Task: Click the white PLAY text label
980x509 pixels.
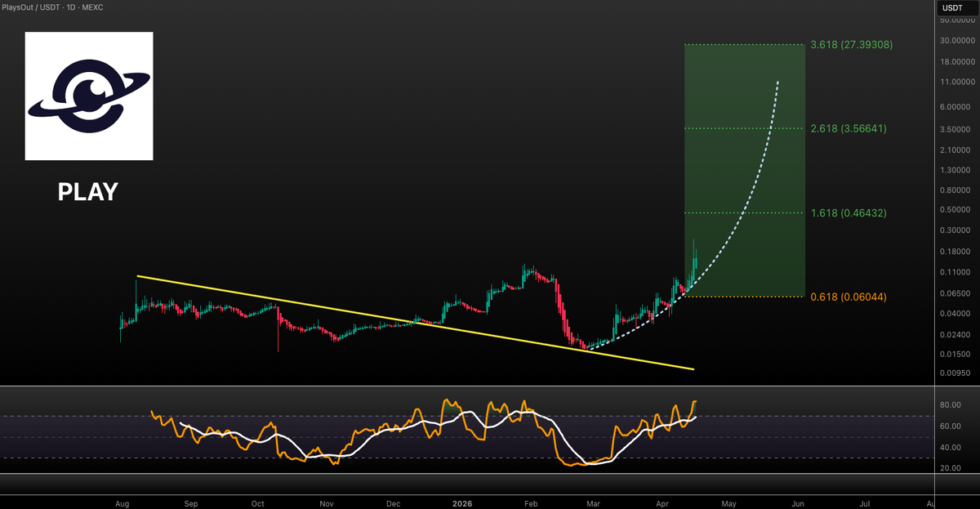Action: click(x=88, y=192)
